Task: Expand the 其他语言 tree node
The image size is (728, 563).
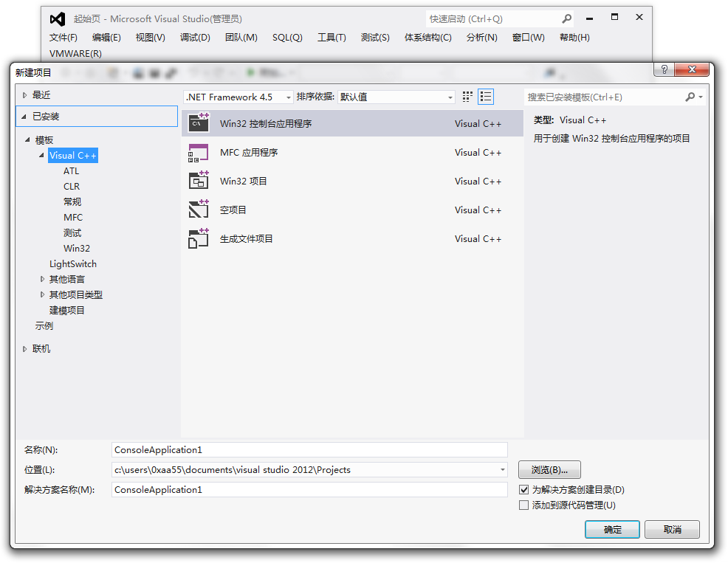Action: [42, 279]
